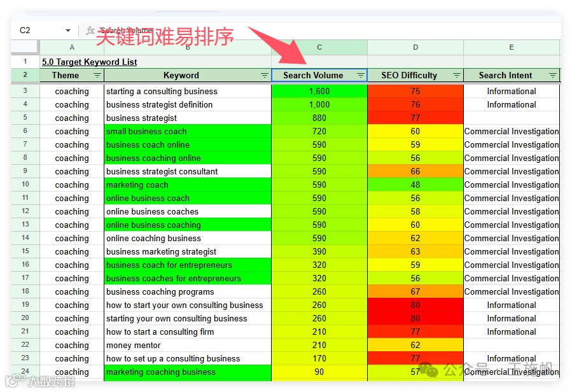Viewport: 572px width, 392px height.
Task: Click the 1,600 search volume cell
Action: [319, 91]
